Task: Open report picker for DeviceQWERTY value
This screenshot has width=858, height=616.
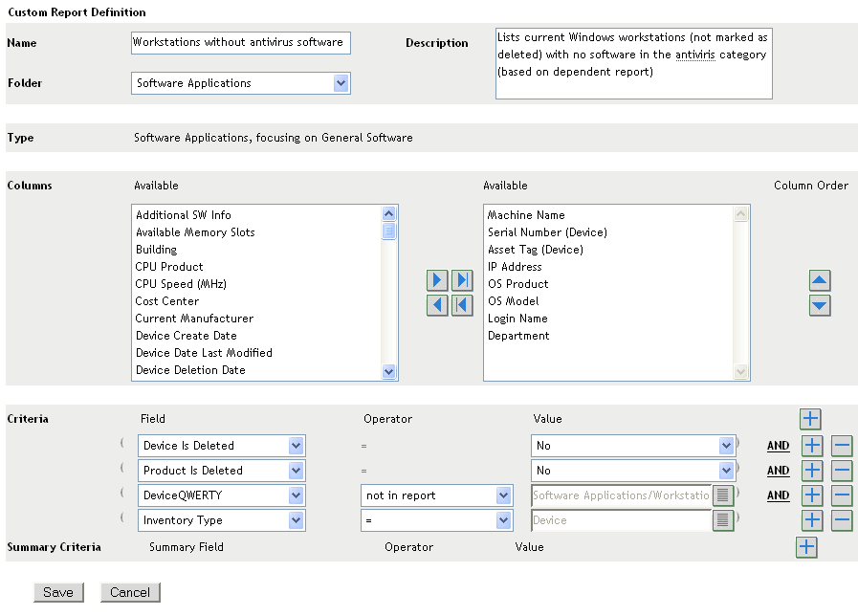Action: pos(723,495)
